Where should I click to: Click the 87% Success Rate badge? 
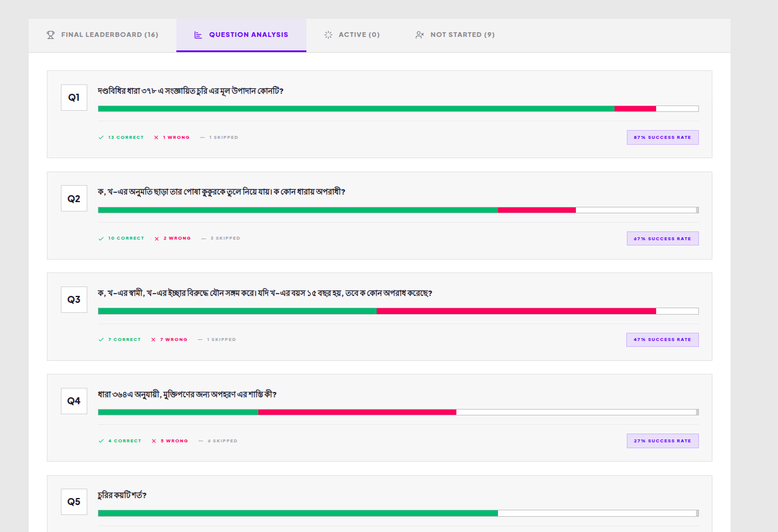point(663,138)
